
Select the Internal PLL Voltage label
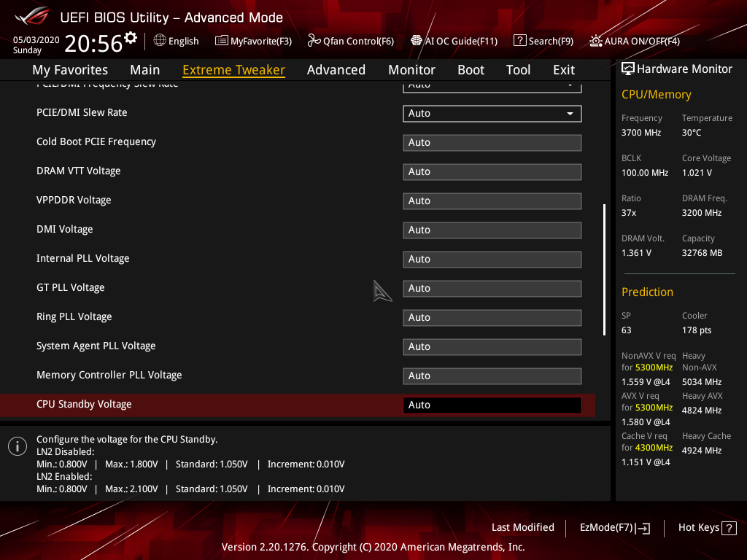83,259
